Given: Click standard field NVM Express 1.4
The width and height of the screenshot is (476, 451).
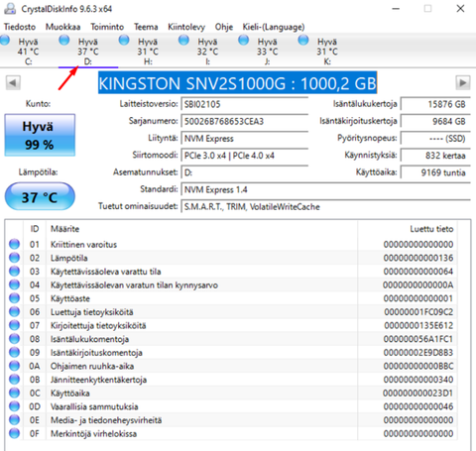Looking at the screenshot, I should 325,189.
